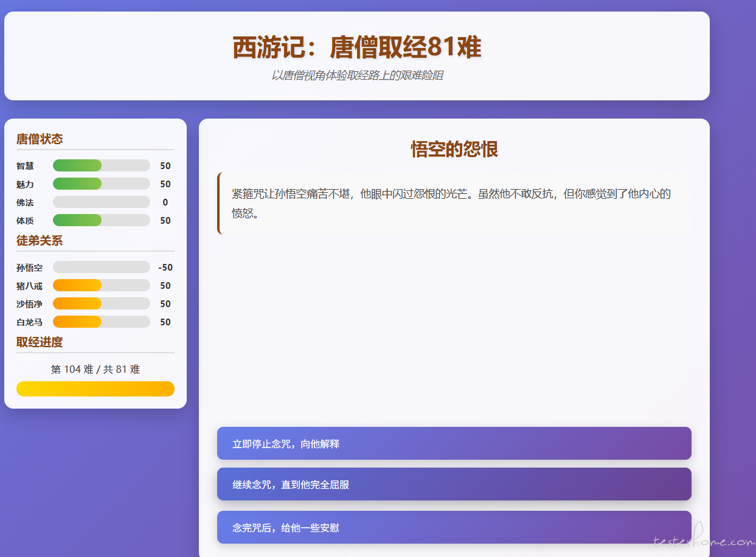Click the 沙悟净 relationship bar
Viewport: 756px width, 557px height.
coord(102,303)
